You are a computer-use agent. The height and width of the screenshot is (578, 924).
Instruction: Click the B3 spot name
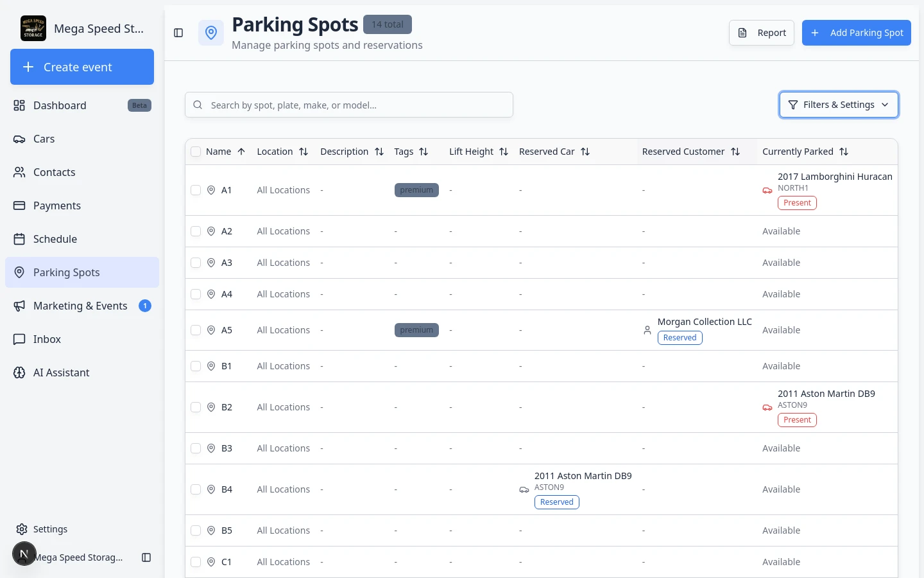(x=227, y=448)
